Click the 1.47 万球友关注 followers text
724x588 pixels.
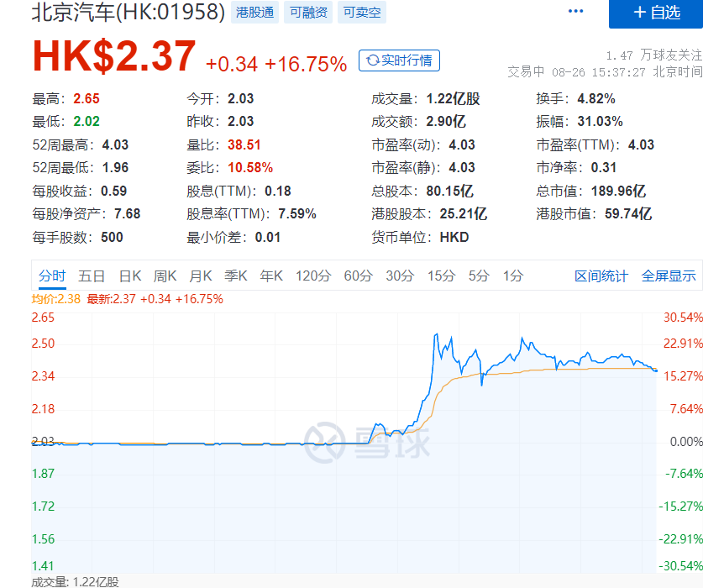[x=654, y=55]
